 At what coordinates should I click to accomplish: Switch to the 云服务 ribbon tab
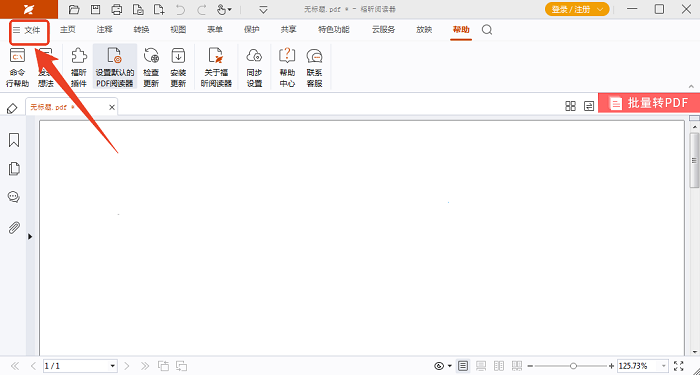383,30
